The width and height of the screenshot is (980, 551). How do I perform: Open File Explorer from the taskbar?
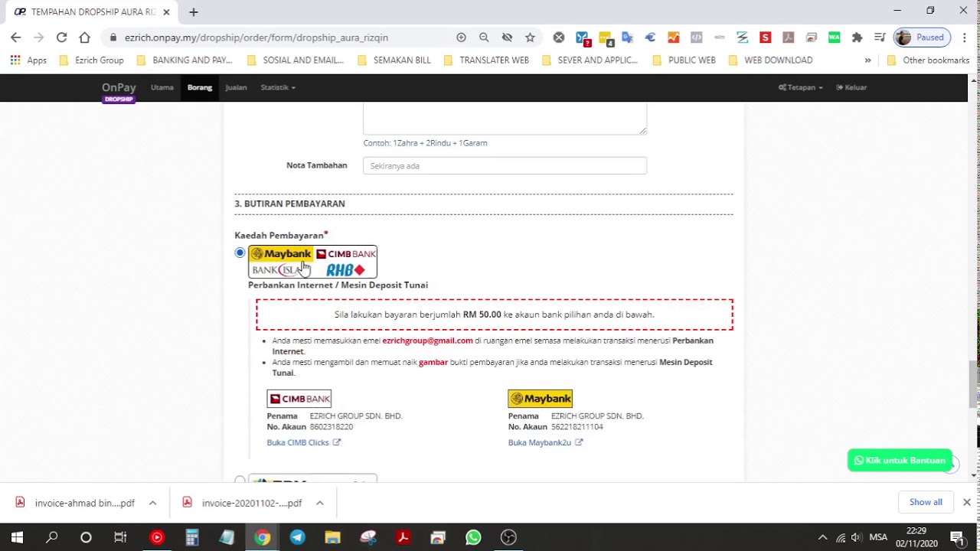(x=332, y=537)
